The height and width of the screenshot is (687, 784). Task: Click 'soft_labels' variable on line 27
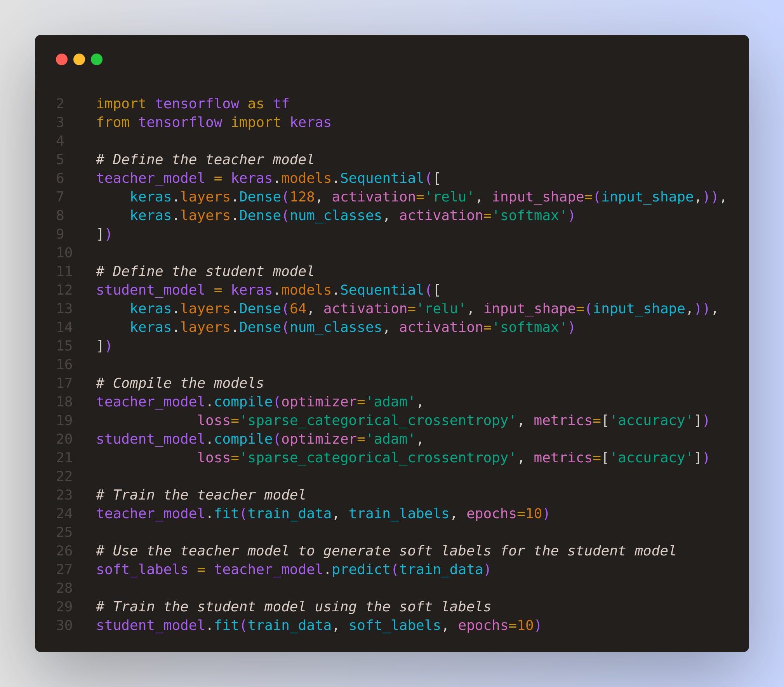[142, 569]
